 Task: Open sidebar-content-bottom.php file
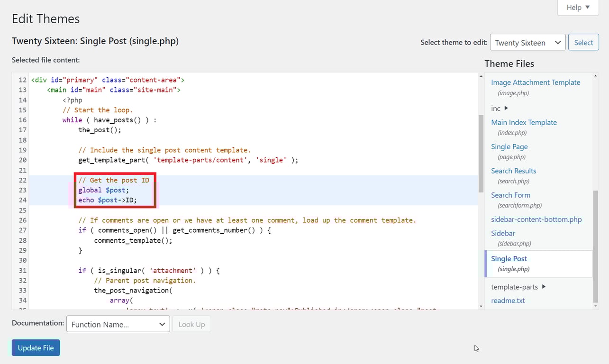pos(536,219)
